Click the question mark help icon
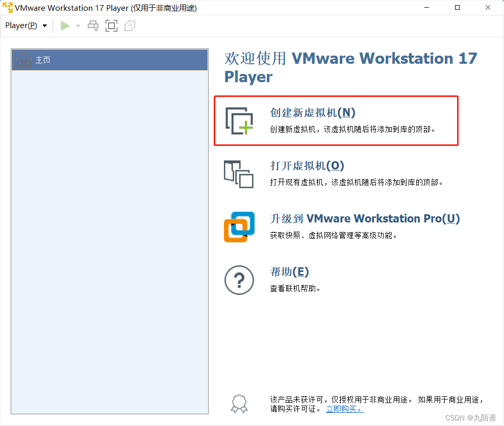 239,280
